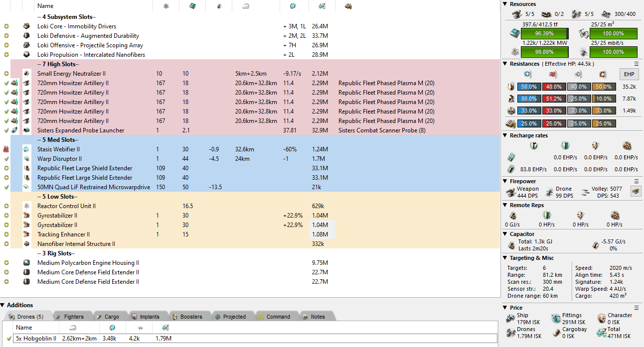Click the firepower weapon view toggle icon
Screen dimensions: 644x347
click(636, 191)
